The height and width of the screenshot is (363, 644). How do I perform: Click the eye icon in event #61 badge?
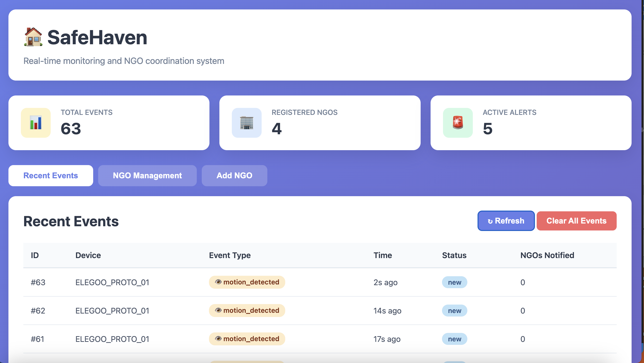(218, 338)
